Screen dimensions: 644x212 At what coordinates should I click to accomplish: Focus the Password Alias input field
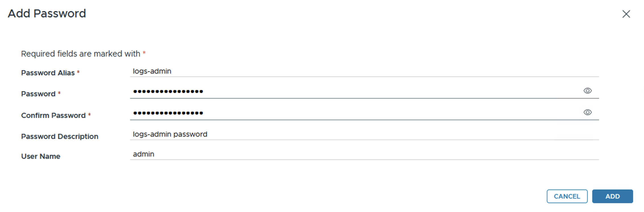[363, 71]
